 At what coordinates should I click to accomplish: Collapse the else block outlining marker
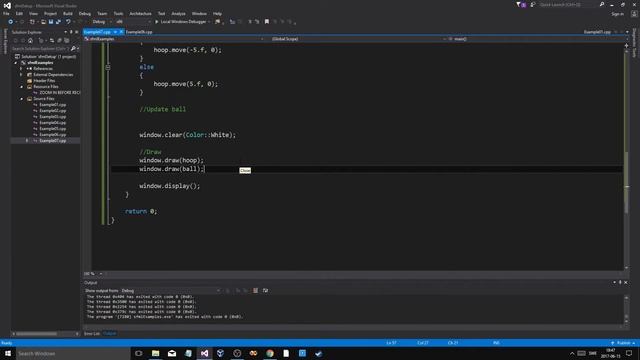point(108,67)
